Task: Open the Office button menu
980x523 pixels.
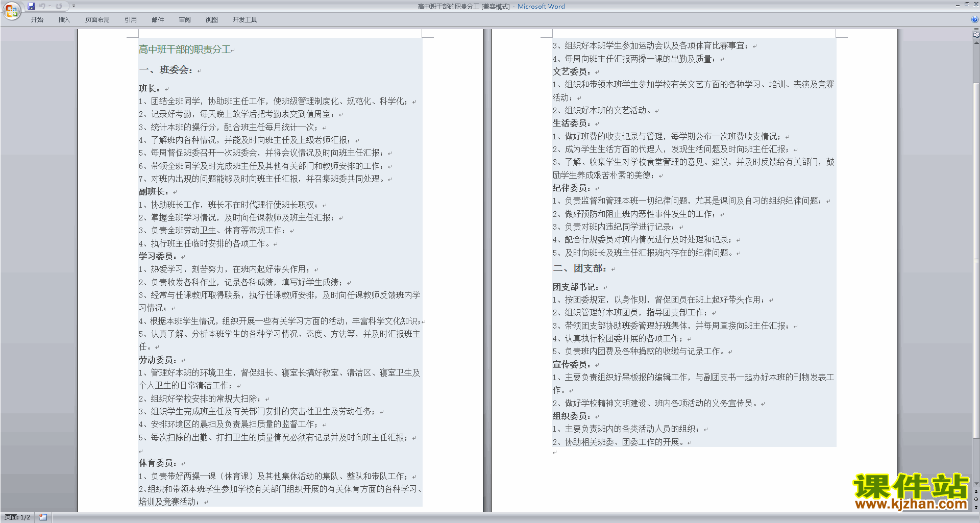Action: (x=11, y=11)
